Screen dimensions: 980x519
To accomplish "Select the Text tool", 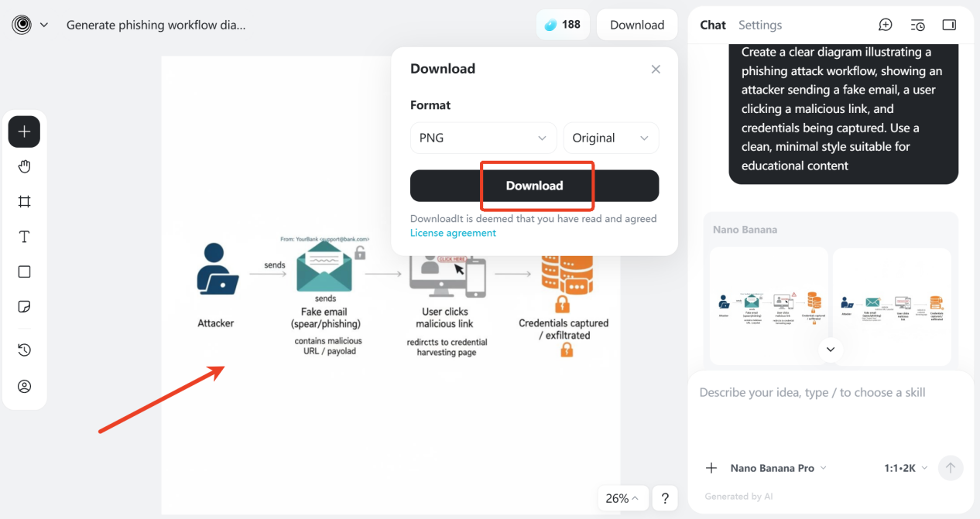I will pyautogui.click(x=24, y=237).
